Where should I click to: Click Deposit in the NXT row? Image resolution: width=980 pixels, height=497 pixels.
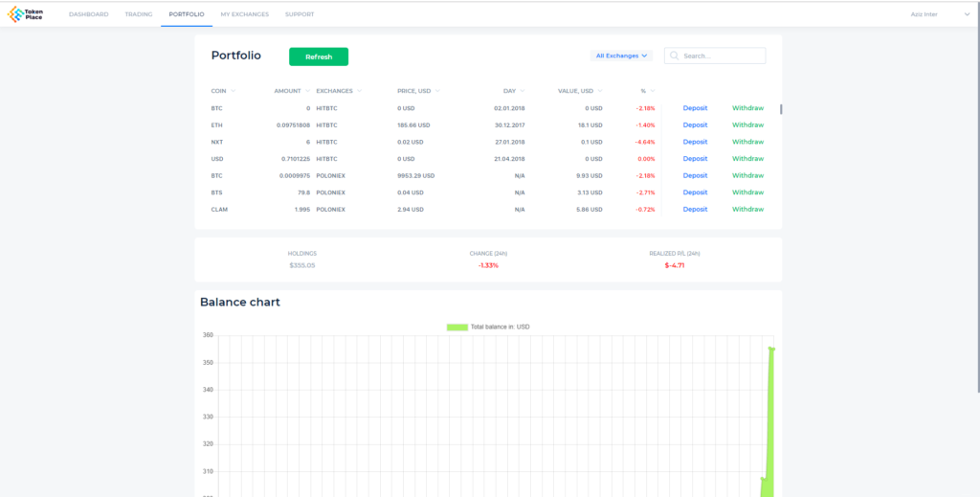point(695,142)
